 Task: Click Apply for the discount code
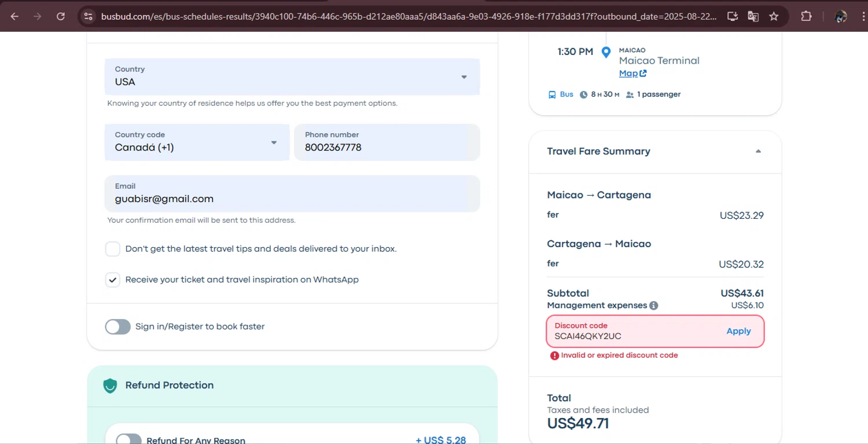[x=738, y=331]
